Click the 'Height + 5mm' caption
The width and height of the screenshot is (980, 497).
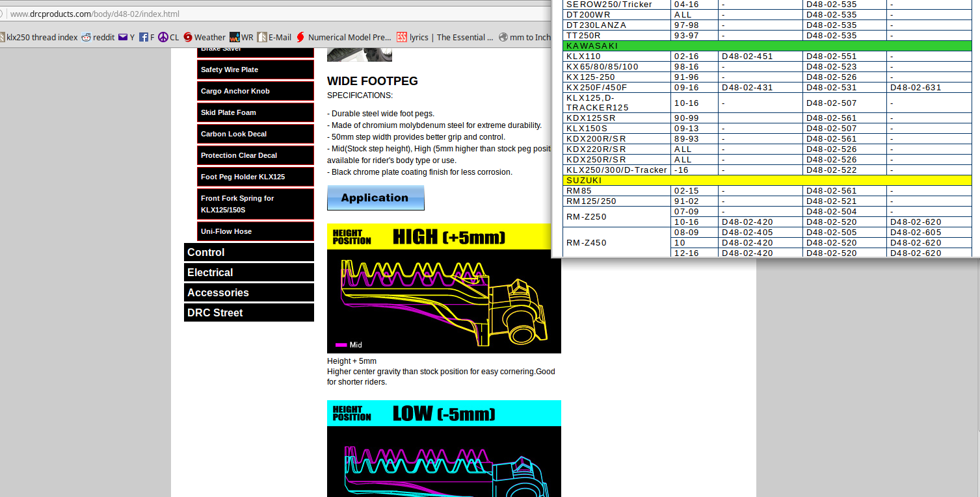(x=352, y=361)
